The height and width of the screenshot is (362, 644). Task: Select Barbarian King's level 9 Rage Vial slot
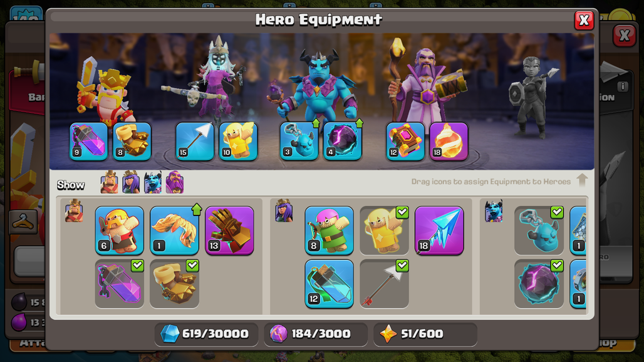[x=89, y=141]
